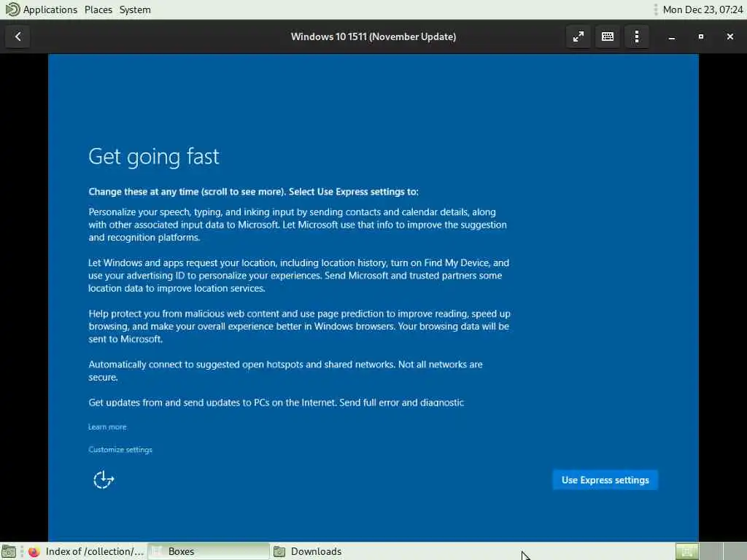Image resolution: width=747 pixels, height=560 pixels.
Task: Open the Boxes three-dot menu
Action: point(637,36)
